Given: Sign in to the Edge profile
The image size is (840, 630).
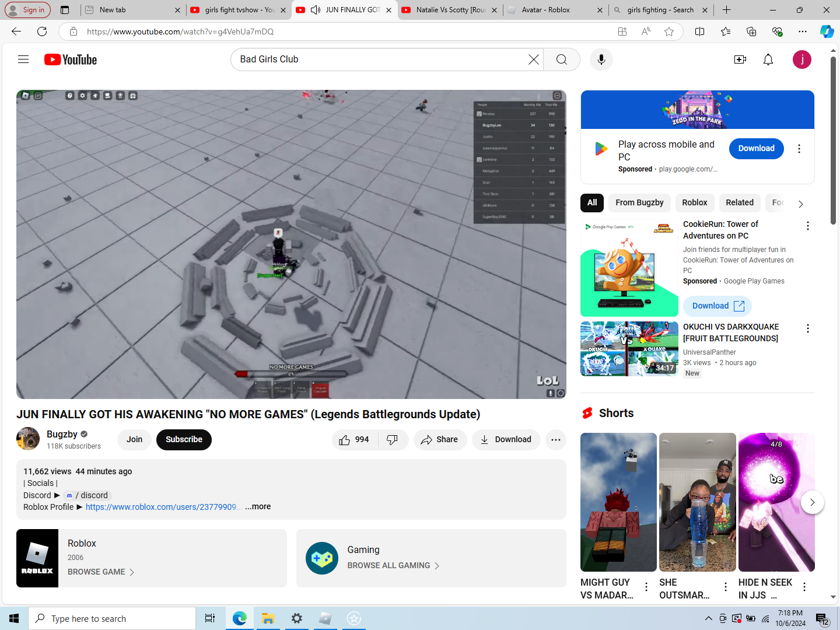Looking at the screenshot, I should pyautogui.click(x=27, y=10).
